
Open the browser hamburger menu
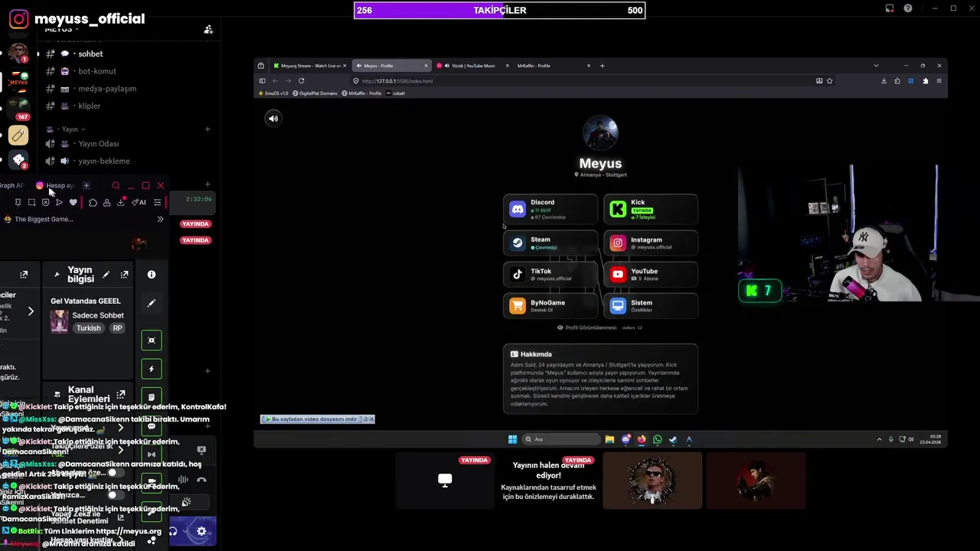pos(939,80)
